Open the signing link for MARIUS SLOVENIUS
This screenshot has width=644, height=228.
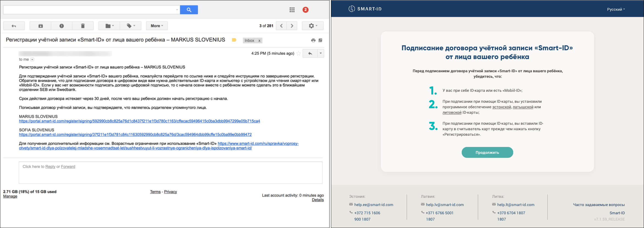click(139, 121)
